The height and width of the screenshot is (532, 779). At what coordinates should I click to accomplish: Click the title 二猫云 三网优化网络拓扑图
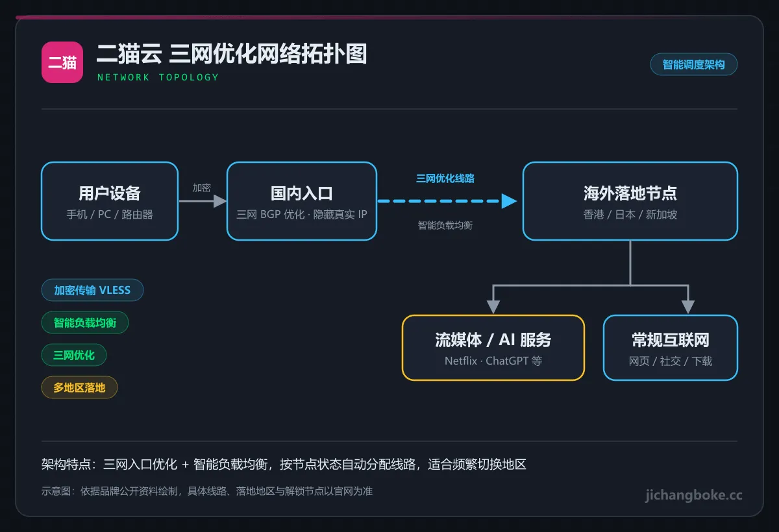[232, 54]
